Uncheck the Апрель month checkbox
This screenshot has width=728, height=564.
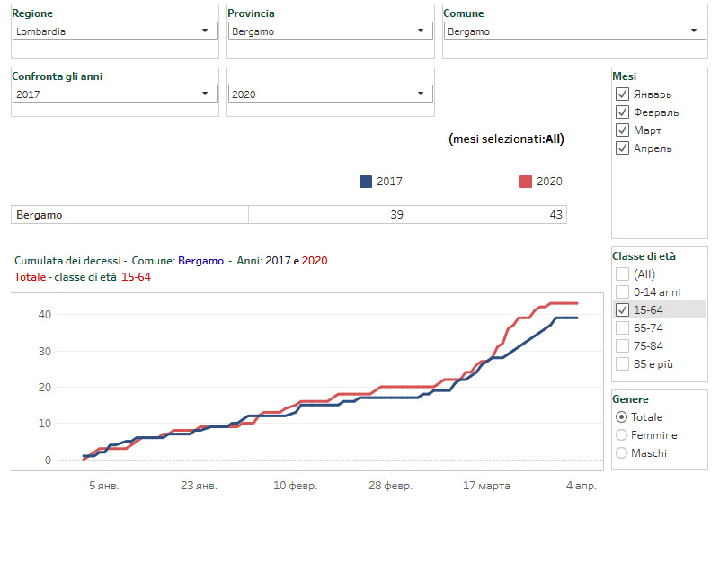(x=622, y=148)
